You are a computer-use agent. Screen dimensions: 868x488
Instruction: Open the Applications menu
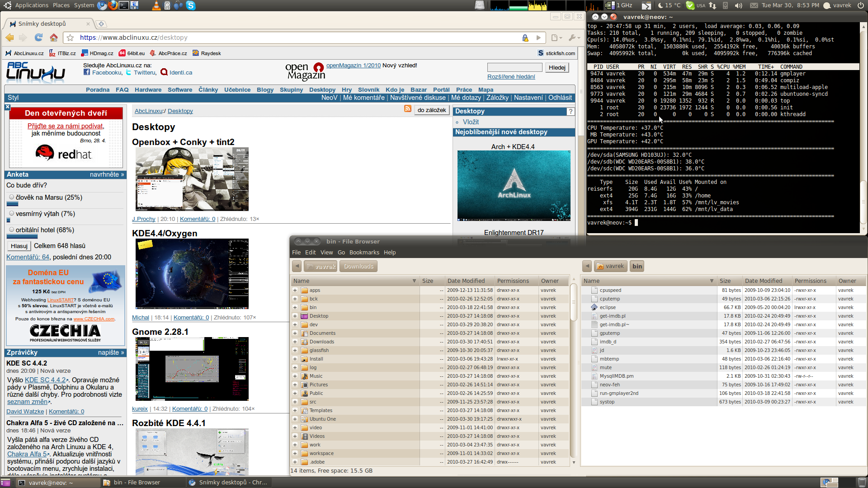point(31,5)
